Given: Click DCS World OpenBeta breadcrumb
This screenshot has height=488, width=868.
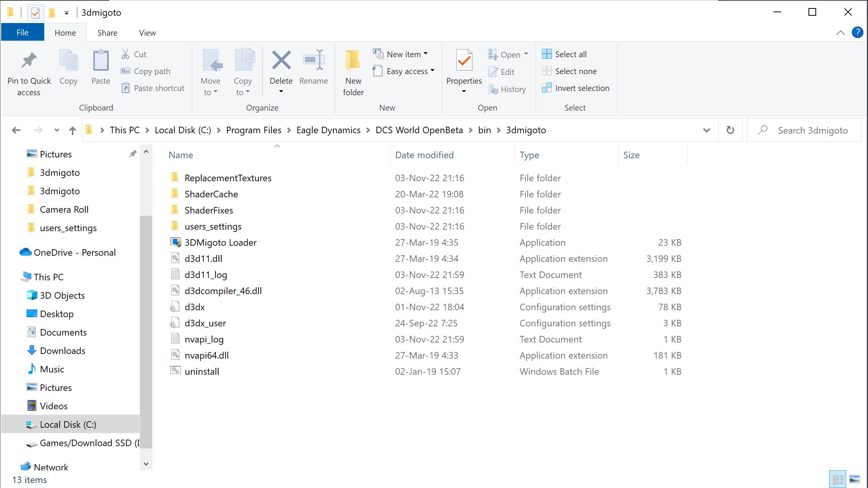Looking at the screenshot, I should 419,130.
